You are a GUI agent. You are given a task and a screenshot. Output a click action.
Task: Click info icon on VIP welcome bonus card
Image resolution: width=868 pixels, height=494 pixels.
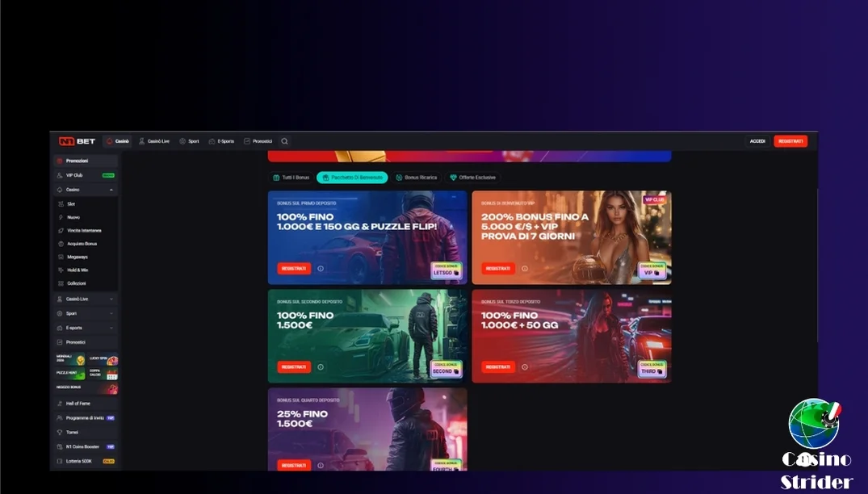click(525, 268)
